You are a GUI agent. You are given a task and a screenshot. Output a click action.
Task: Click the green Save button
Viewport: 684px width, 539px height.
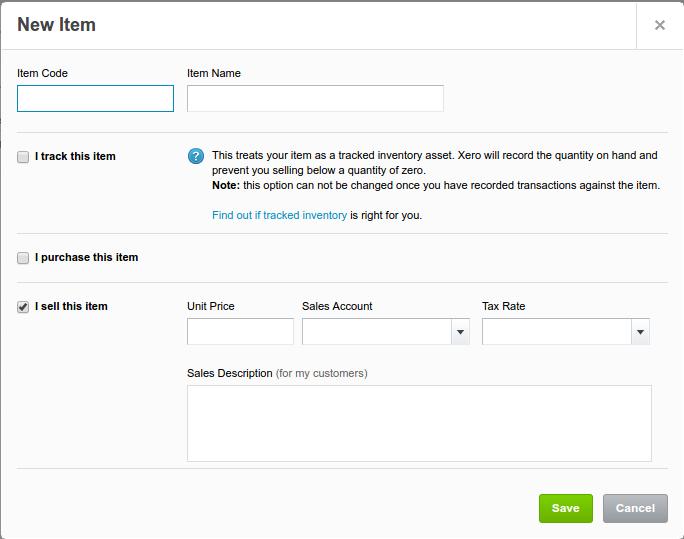(566, 508)
